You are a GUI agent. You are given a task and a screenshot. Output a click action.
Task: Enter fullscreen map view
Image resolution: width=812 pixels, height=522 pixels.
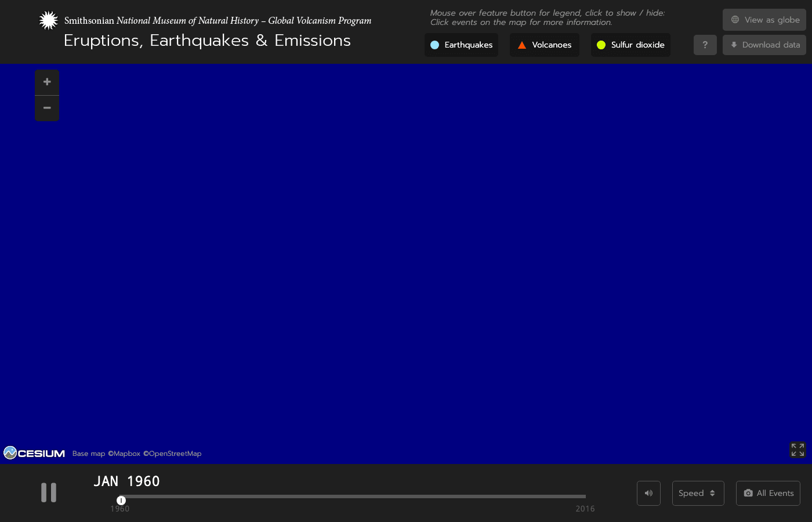point(797,449)
